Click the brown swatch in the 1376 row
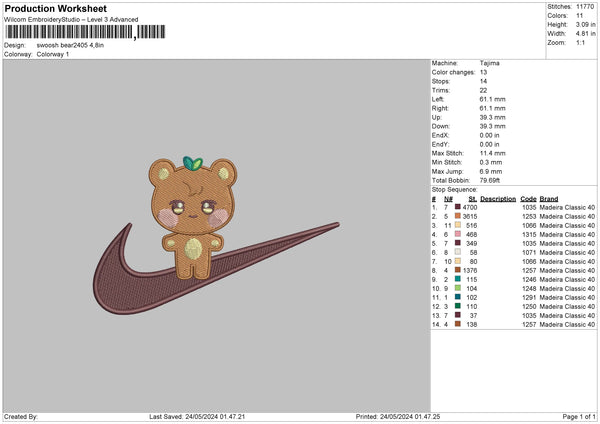600x424 pixels. (x=457, y=270)
